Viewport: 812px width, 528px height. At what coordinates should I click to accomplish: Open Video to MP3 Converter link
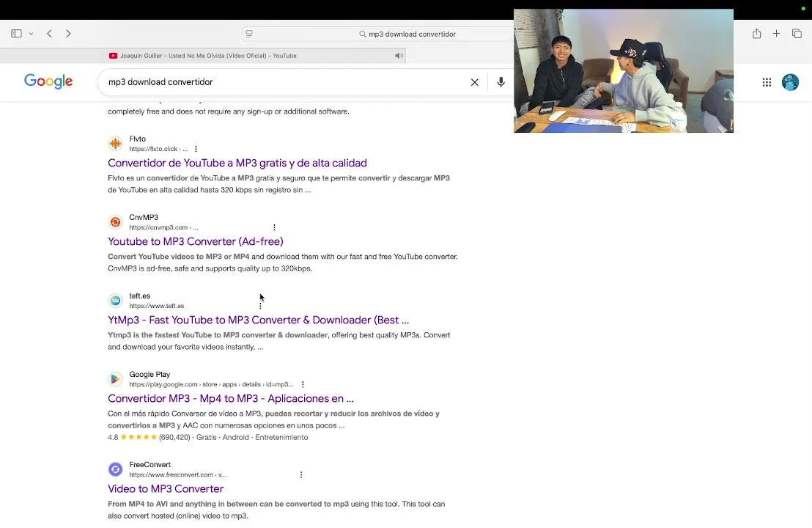click(x=166, y=488)
